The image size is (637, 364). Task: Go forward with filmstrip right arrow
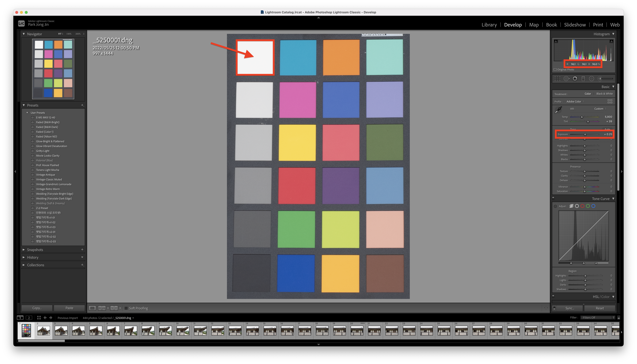[51, 318]
